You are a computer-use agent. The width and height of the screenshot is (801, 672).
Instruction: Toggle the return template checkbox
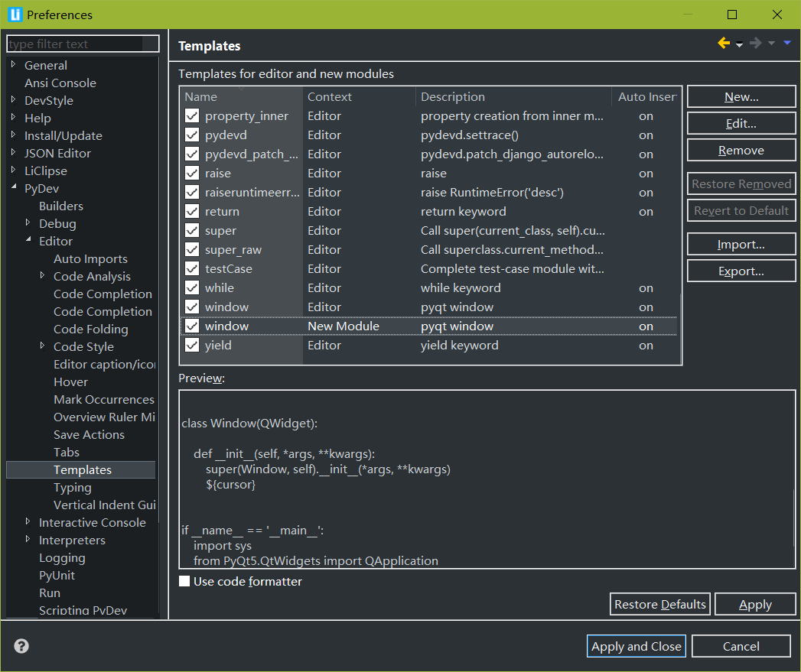[x=192, y=212]
